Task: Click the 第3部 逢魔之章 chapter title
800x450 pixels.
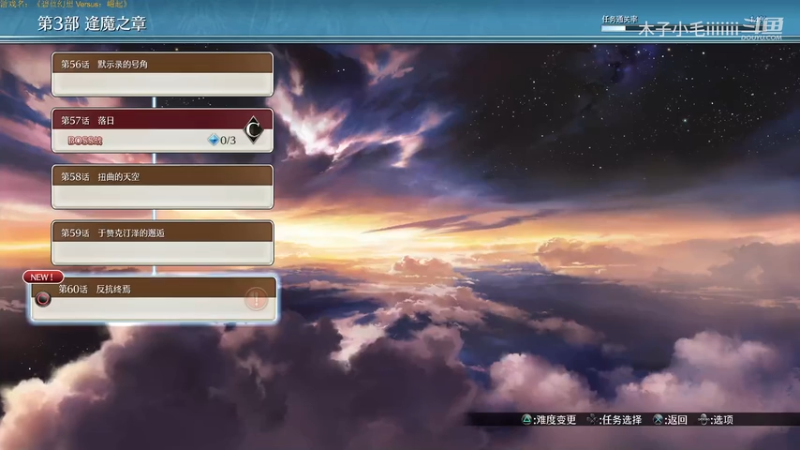Action: [92, 23]
